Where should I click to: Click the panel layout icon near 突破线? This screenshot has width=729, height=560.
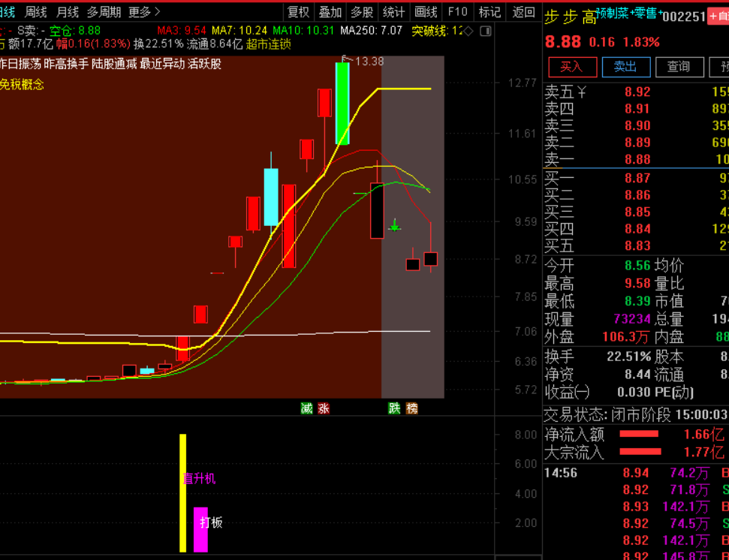pos(484,31)
